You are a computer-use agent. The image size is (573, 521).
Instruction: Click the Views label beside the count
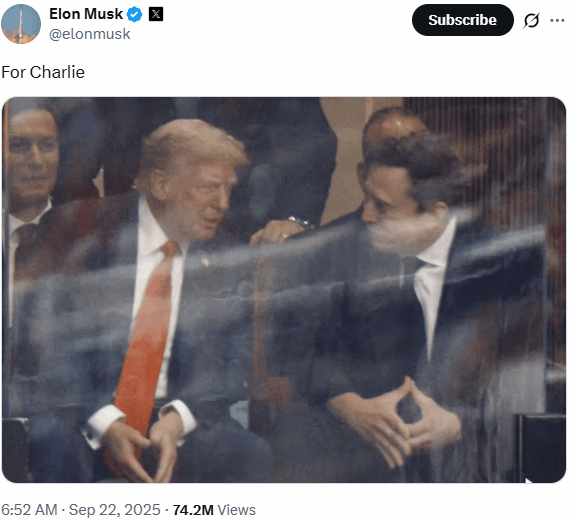[237, 510]
